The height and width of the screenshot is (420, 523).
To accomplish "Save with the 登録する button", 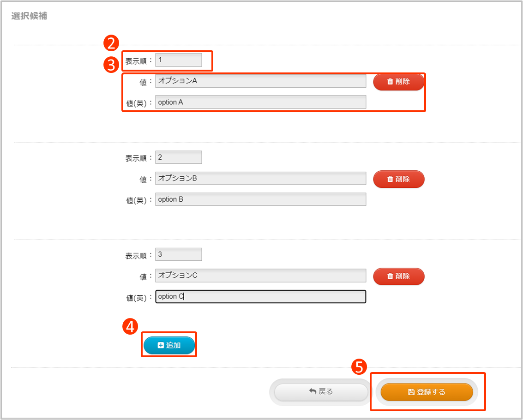I will tap(427, 392).
